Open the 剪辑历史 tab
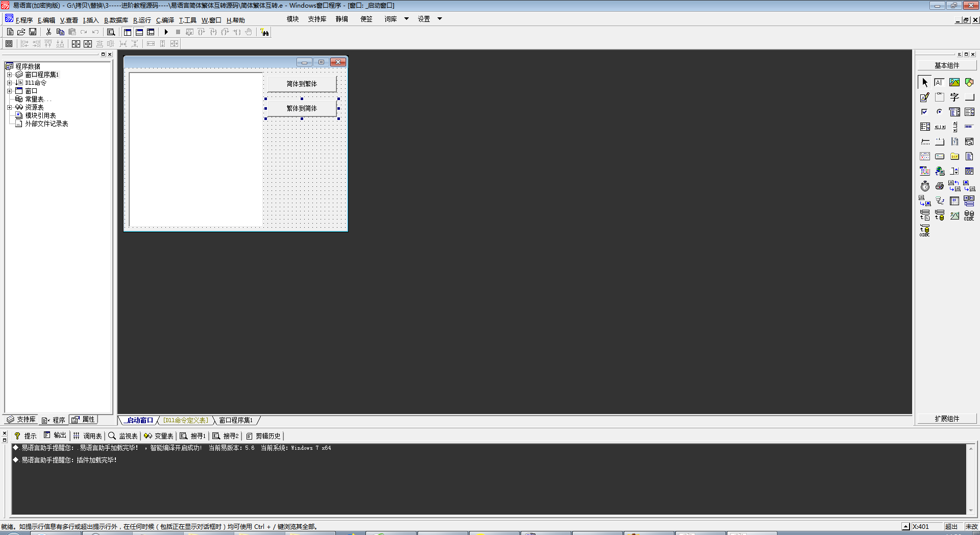Image resolution: width=980 pixels, height=535 pixels. tap(263, 436)
